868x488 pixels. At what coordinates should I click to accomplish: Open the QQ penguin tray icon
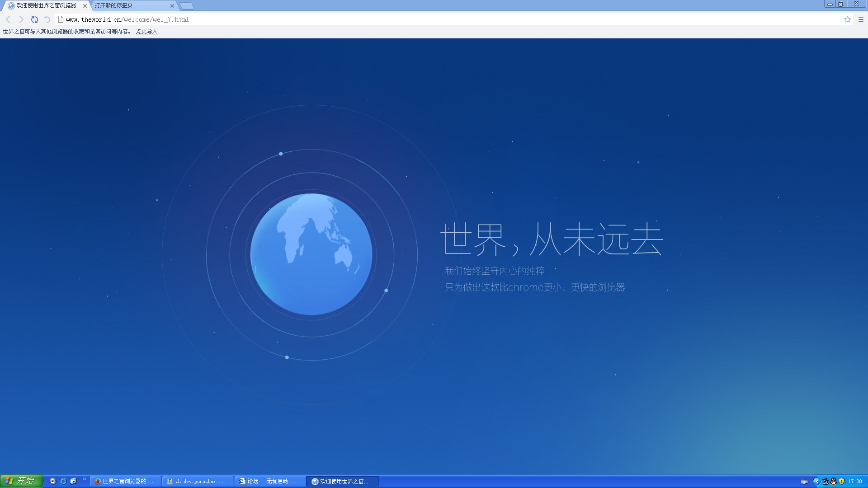pos(833,481)
